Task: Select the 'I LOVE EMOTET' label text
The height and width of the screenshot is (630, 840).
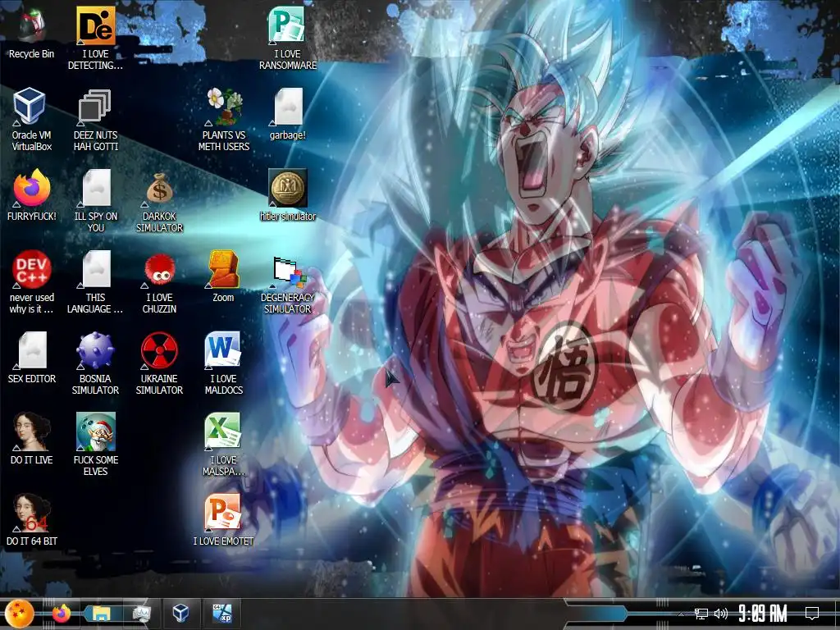Action: [x=223, y=541]
